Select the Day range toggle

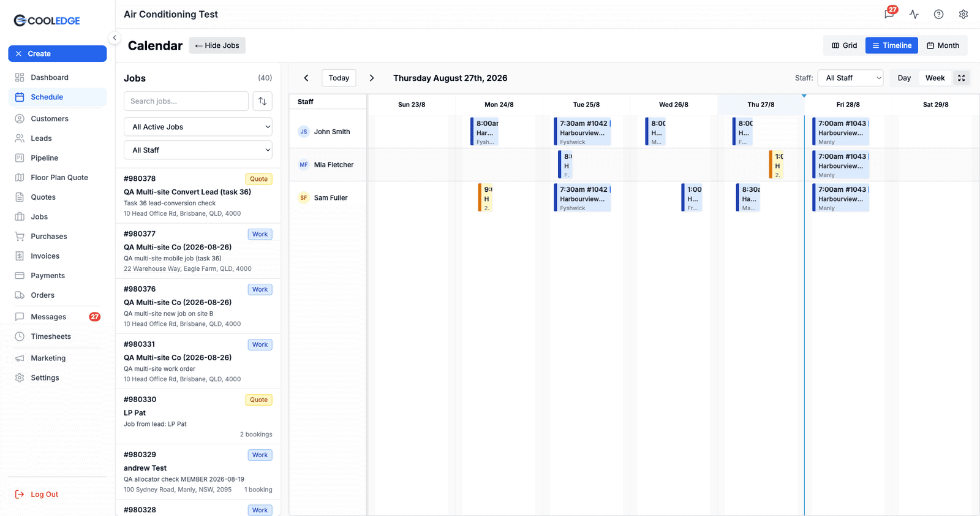[x=904, y=78]
